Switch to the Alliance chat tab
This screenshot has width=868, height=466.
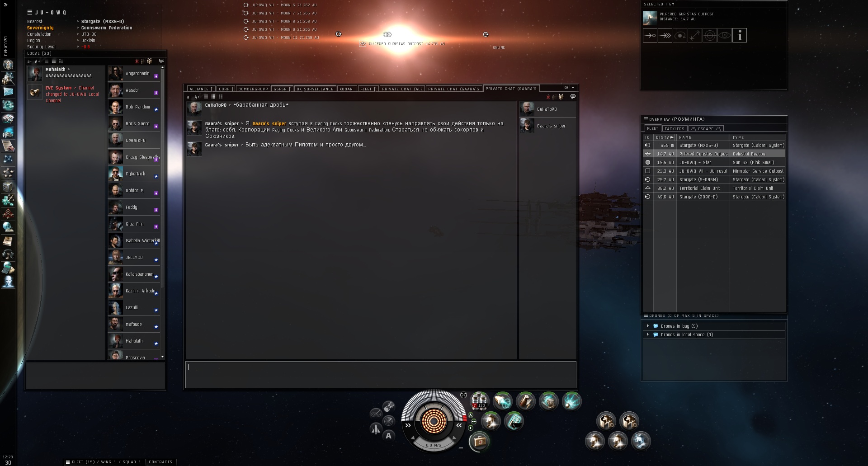pos(200,89)
